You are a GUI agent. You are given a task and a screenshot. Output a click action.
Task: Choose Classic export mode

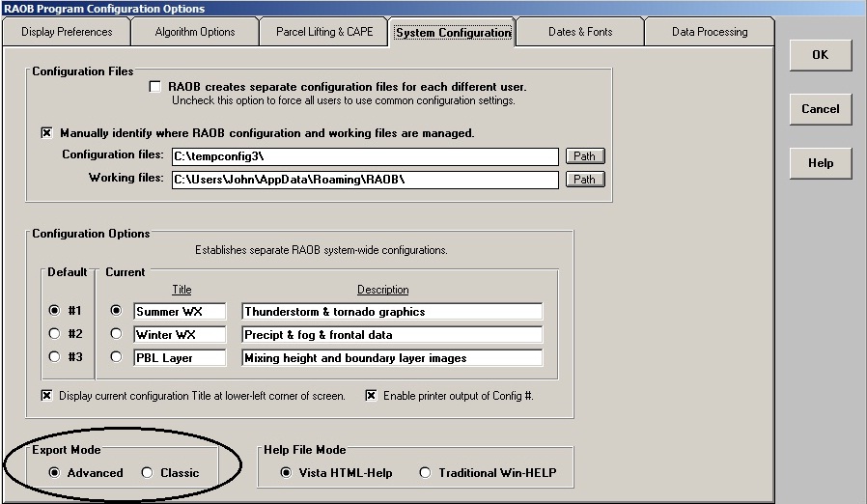147,472
